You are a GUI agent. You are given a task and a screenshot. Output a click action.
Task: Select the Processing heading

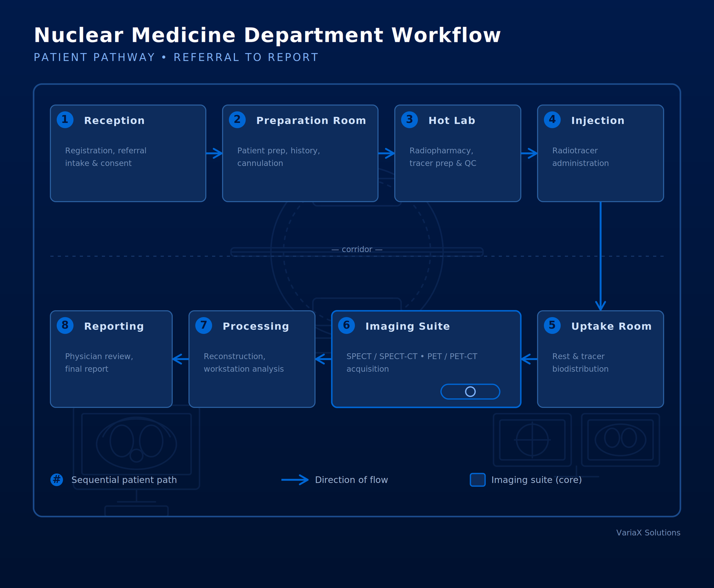(256, 326)
